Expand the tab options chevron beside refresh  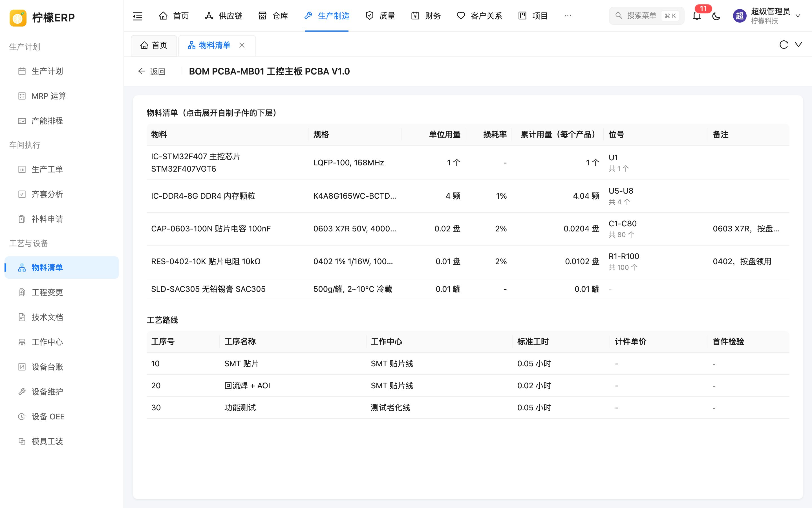click(798, 45)
